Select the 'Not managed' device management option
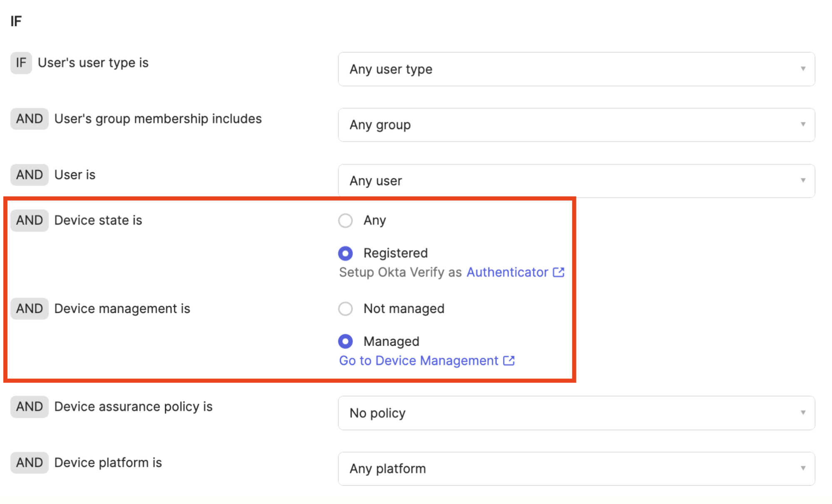The height and width of the screenshot is (504, 832). [x=345, y=308]
